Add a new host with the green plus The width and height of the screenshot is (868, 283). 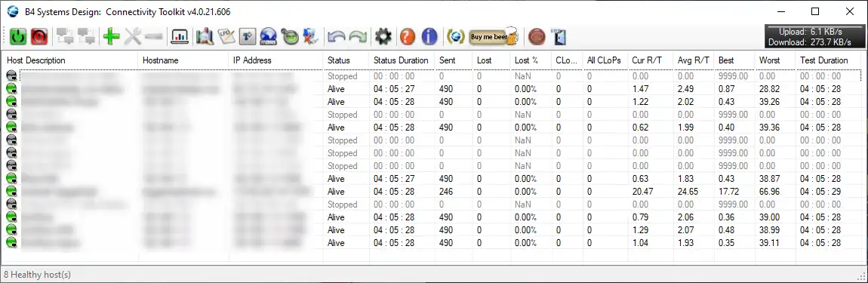tap(111, 37)
